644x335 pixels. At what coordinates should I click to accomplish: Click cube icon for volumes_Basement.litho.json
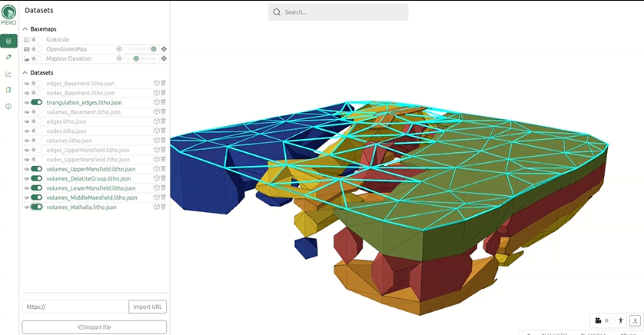pyautogui.click(x=157, y=111)
